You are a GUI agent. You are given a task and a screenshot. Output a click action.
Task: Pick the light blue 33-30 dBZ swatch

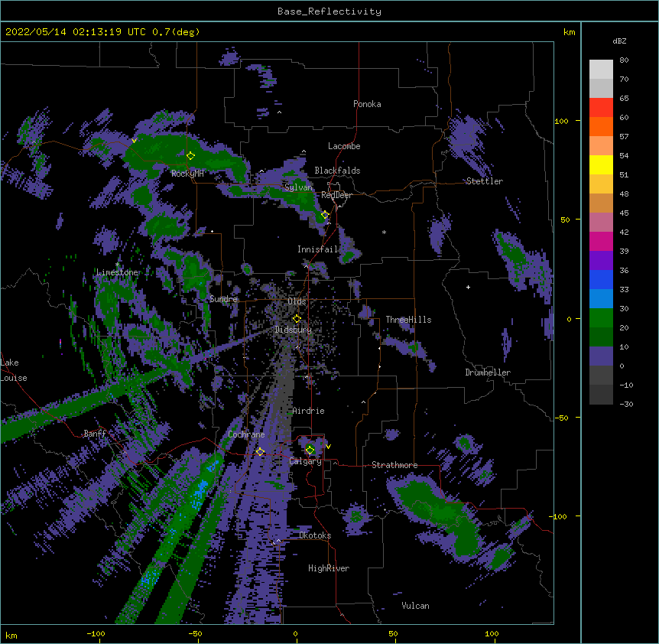[601, 299]
